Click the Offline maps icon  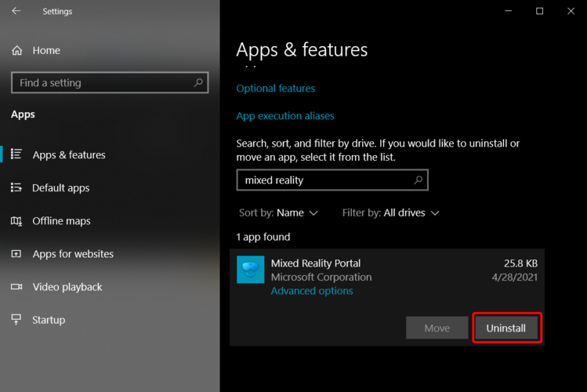click(16, 220)
